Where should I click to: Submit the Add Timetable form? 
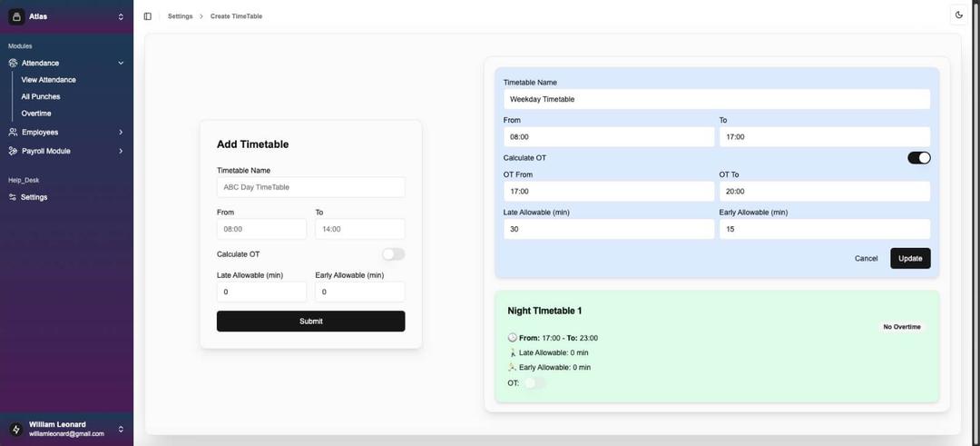tap(310, 321)
